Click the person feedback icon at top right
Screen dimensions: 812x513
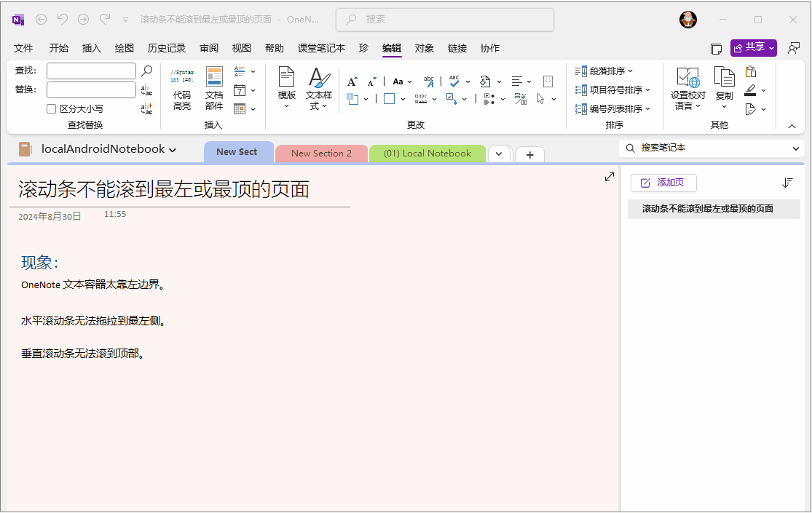(793, 48)
